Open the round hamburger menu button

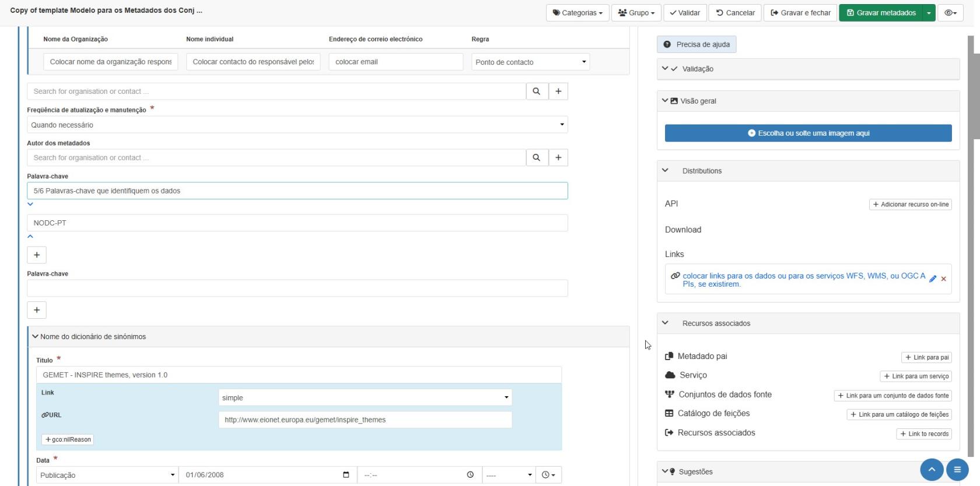pyautogui.click(x=957, y=470)
